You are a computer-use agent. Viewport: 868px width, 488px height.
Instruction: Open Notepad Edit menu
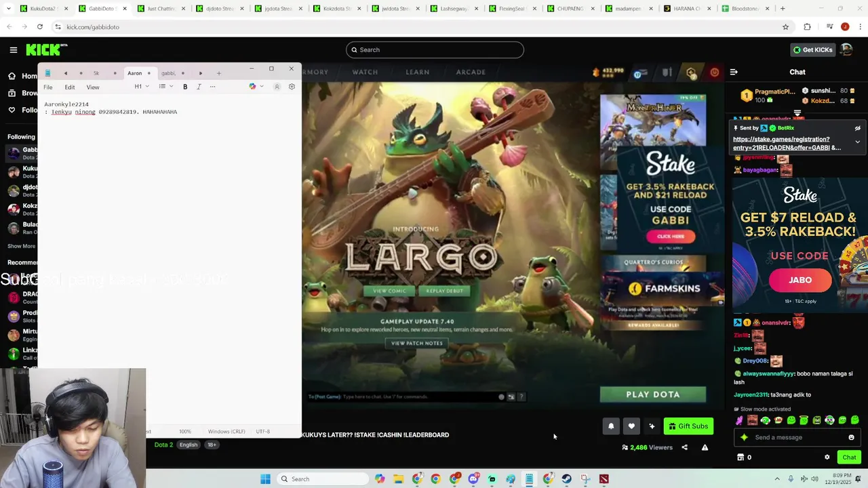click(x=70, y=87)
